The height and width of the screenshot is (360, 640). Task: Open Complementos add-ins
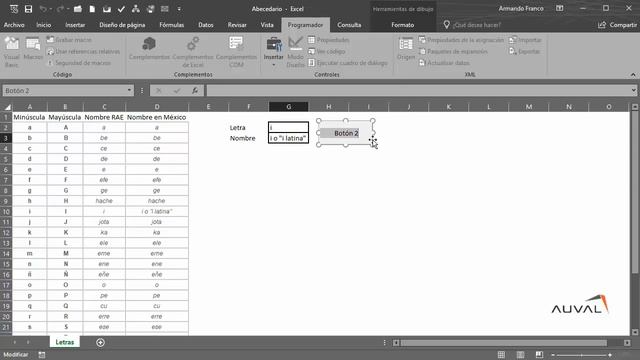(x=149, y=49)
